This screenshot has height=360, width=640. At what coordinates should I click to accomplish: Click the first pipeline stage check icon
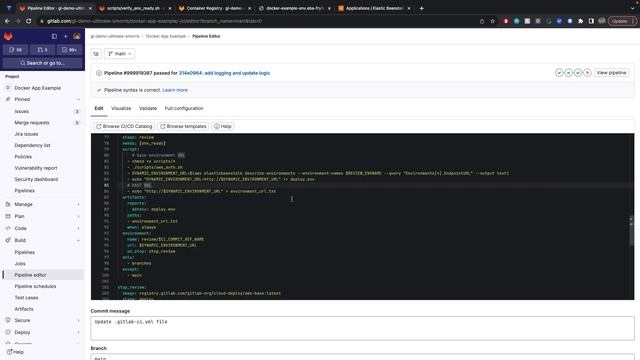[559, 73]
